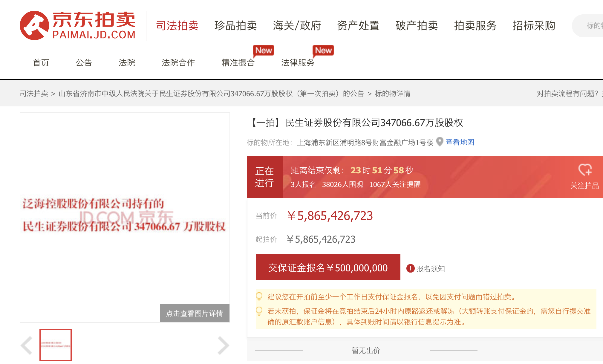603x364 pixels.
Task: Open the 招标采购 navigation tab
Action: (x=534, y=26)
